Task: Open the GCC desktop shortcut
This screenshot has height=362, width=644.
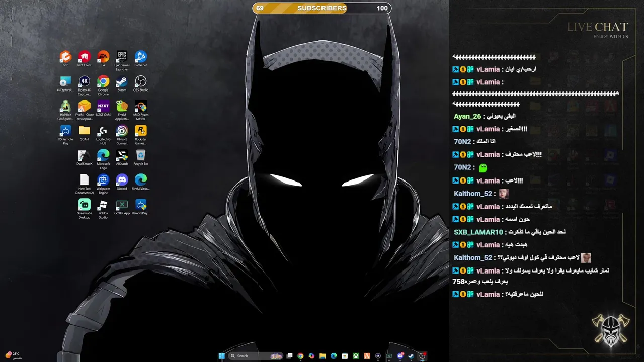Action: click(65, 58)
